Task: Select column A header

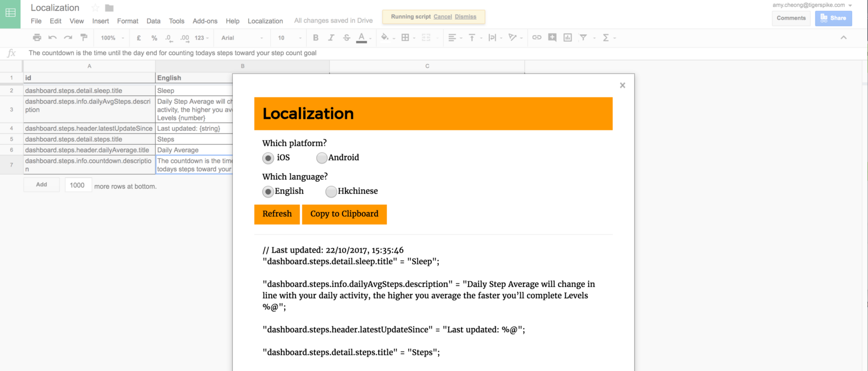Action: click(89, 66)
